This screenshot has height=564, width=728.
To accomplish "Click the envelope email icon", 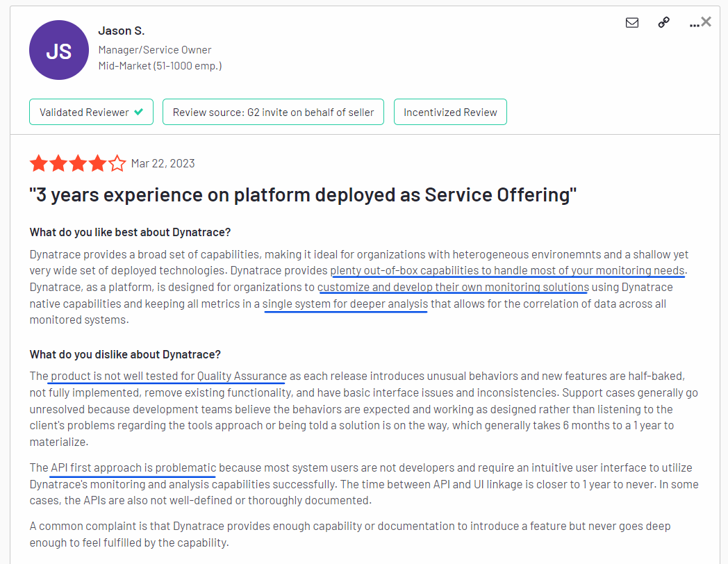I will point(632,22).
